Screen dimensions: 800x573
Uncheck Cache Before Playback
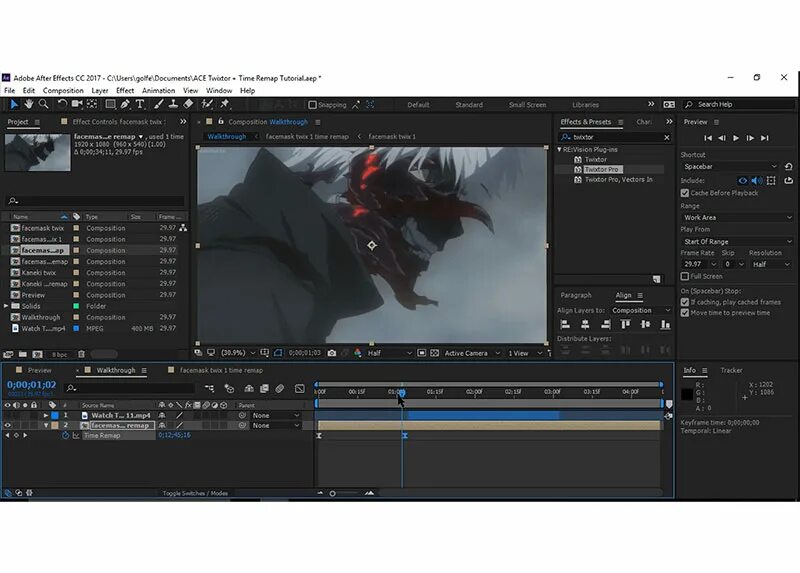[x=685, y=193]
